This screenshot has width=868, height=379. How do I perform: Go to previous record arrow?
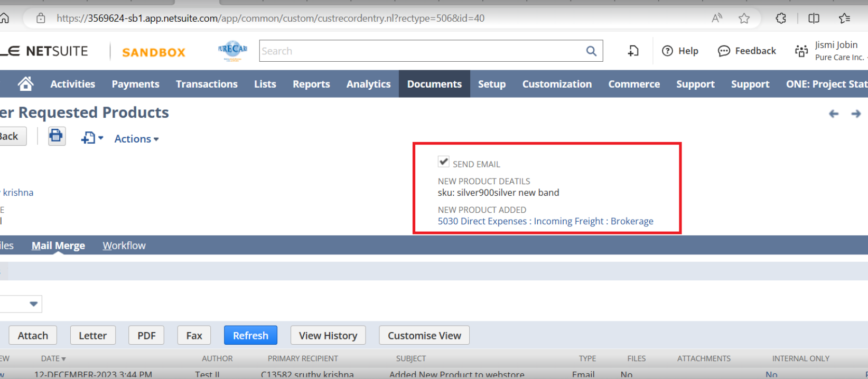[x=834, y=113]
